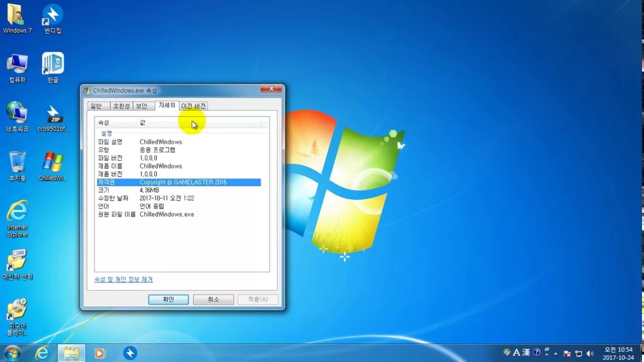
Task: Select the 원본 파일 이름 row
Action: pos(179,214)
